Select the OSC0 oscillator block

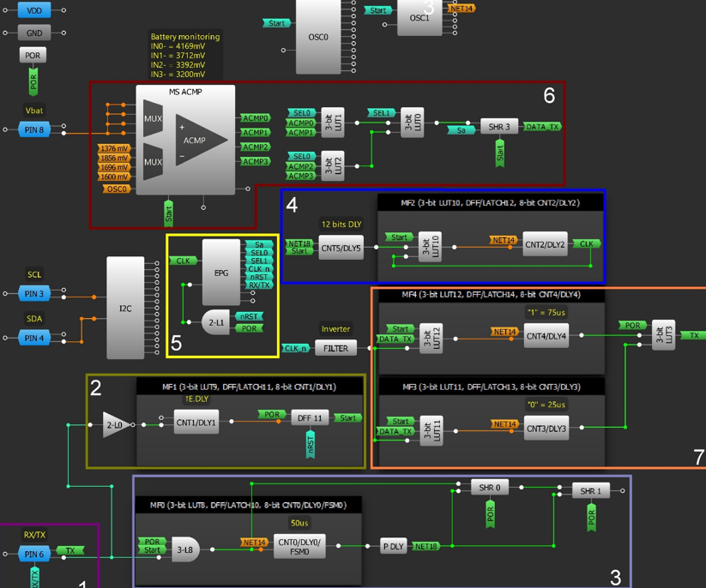[x=317, y=39]
